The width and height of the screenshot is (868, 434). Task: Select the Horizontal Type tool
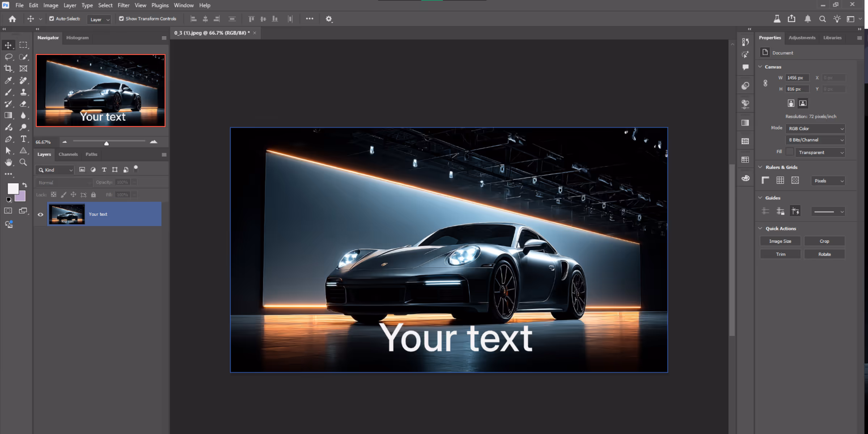(x=24, y=139)
